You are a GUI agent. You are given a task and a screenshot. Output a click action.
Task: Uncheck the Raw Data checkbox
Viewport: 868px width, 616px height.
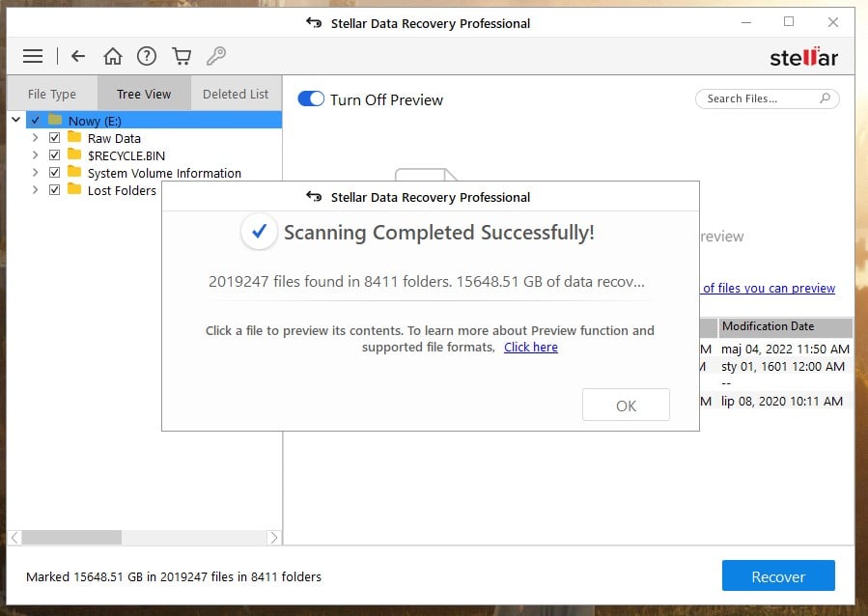54,138
